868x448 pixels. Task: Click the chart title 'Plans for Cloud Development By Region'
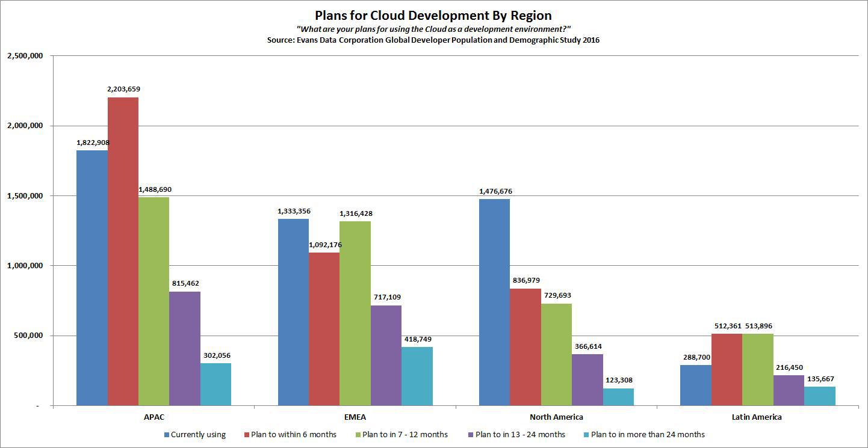pyautogui.click(x=433, y=16)
